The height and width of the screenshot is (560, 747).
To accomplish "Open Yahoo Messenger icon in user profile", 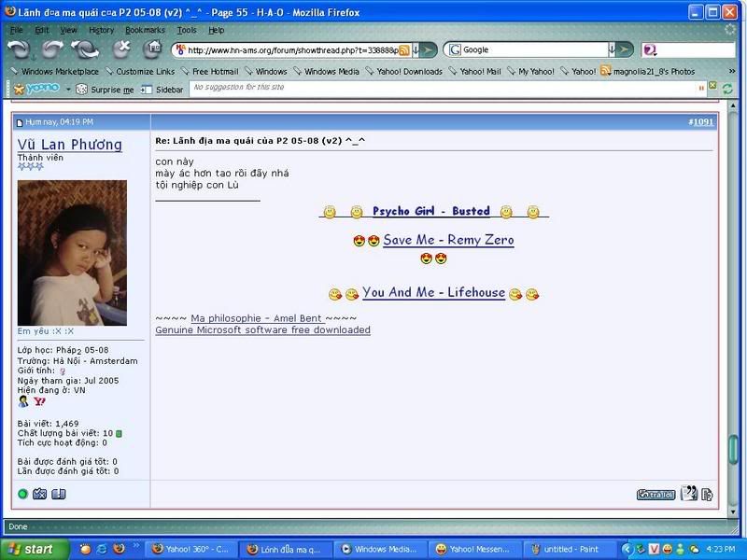I will 39,401.
